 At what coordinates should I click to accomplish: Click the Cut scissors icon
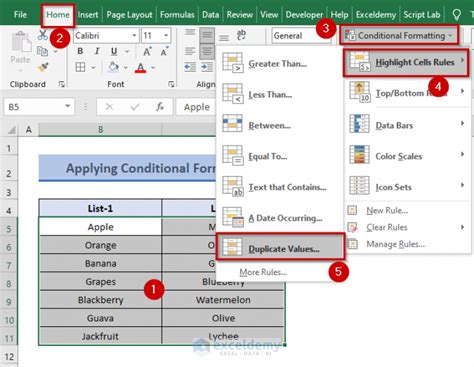42,35
